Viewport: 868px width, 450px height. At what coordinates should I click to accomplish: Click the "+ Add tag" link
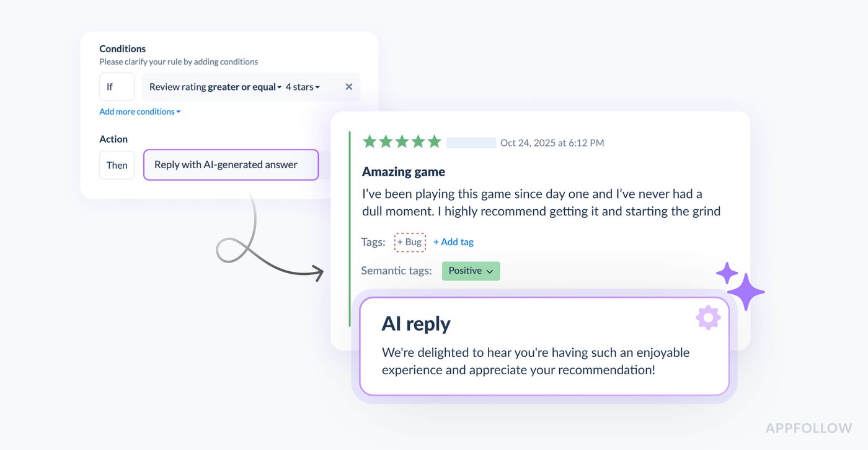(x=453, y=242)
